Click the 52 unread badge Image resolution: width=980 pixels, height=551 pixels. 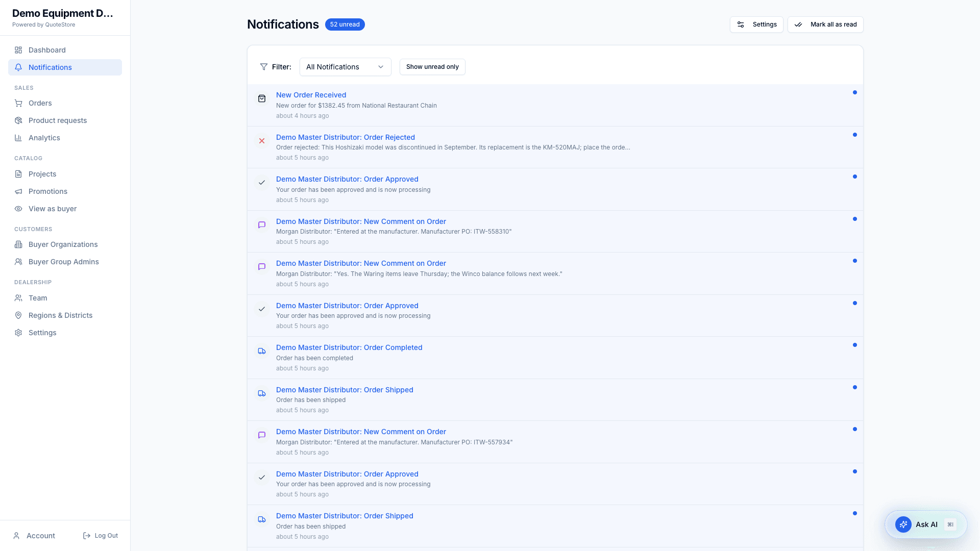[345, 24]
